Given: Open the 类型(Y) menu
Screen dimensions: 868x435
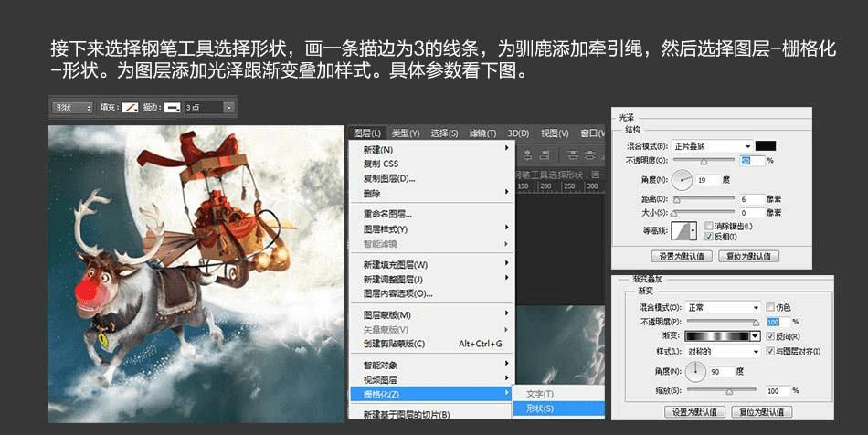Looking at the screenshot, I should click(406, 133).
